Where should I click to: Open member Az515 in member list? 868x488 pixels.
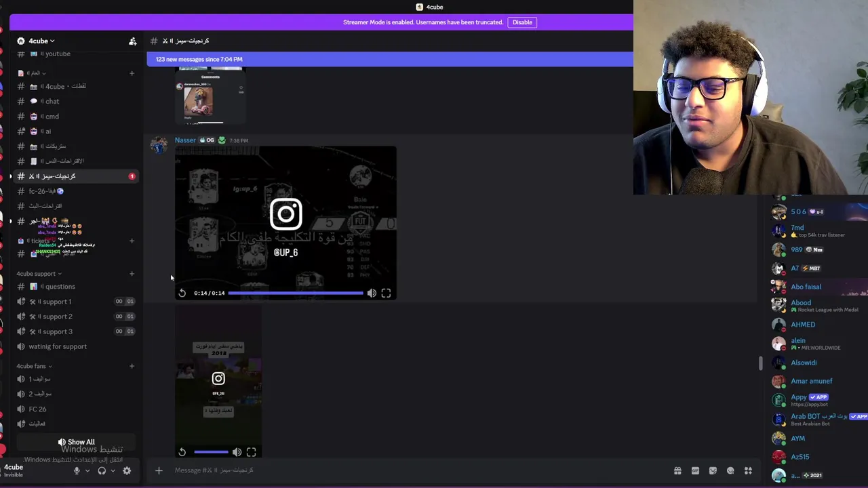click(x=817, y=457)
